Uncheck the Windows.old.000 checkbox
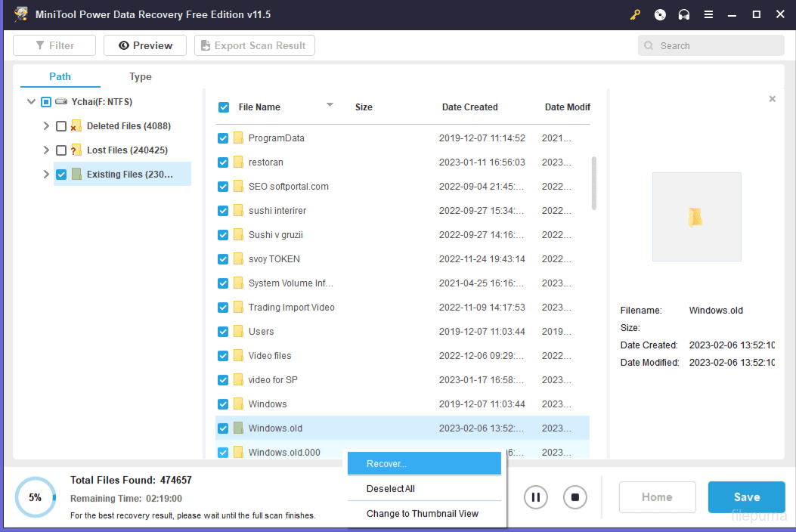The image size is (796, 532). click(223, 453)
